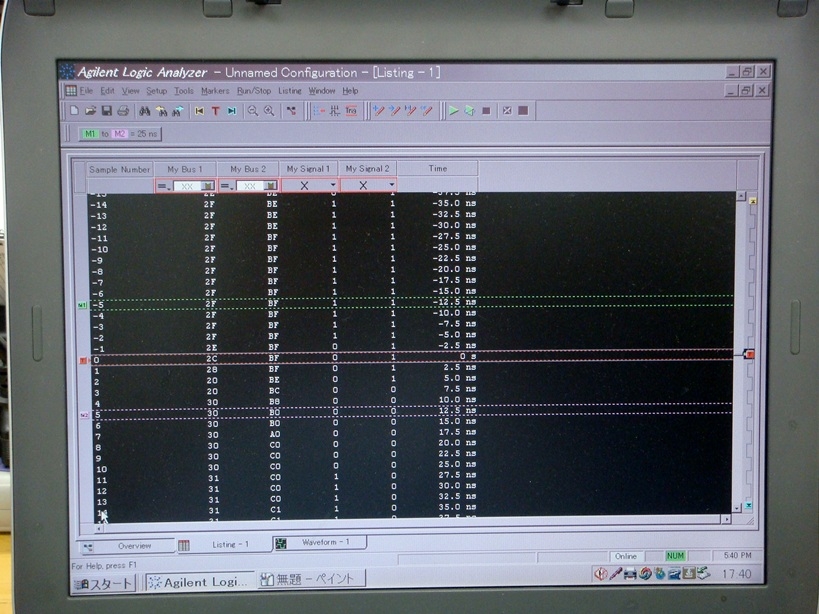Open the trigger setup 'Trig' icon
Viewport: 819px width, 614px height.
351,111
